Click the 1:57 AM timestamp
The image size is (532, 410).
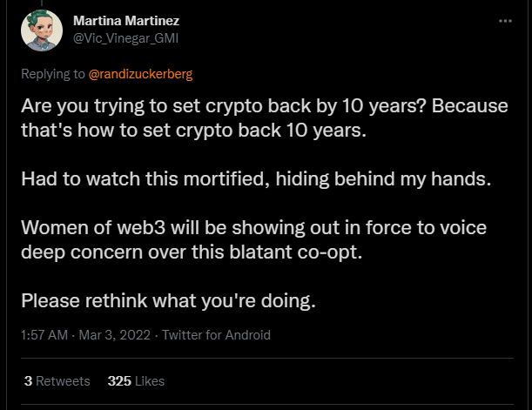pyautogui.click(x=44, y=335)
